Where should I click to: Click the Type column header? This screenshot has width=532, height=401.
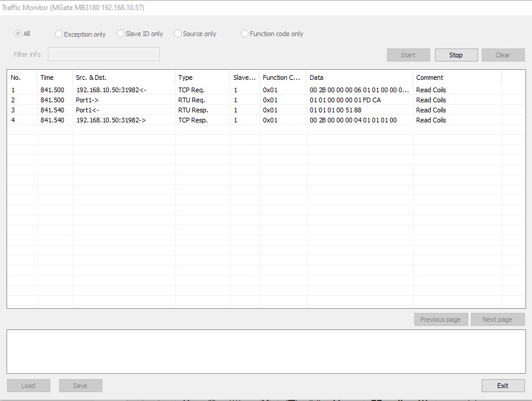202,77
